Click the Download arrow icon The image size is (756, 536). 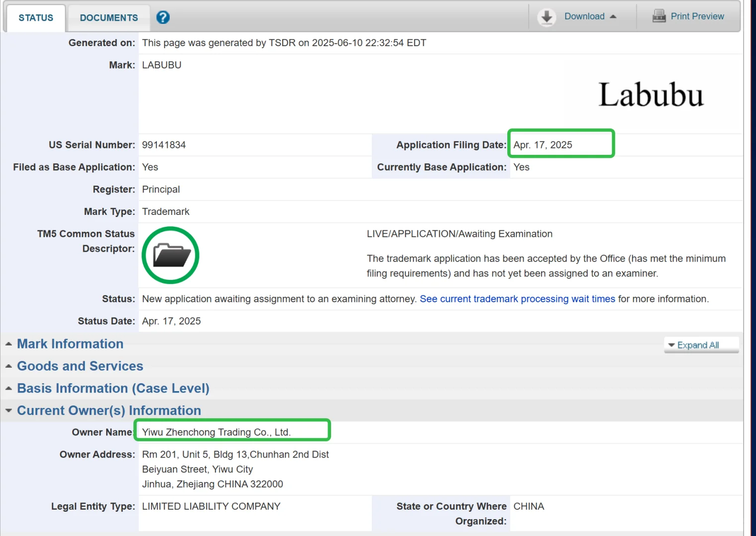[547, 17]
